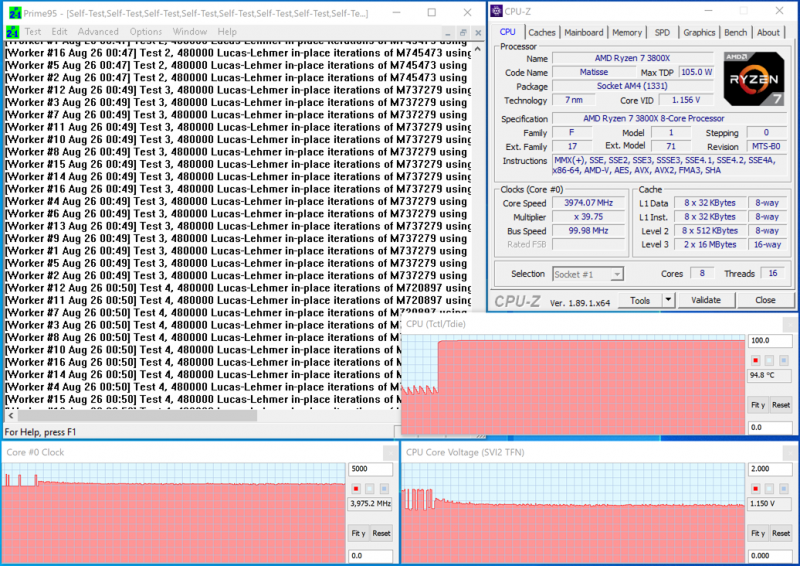Click the red color swatch in Core #0 Clock graph
The width and height of the screenshot is (800, 566).
356,488
